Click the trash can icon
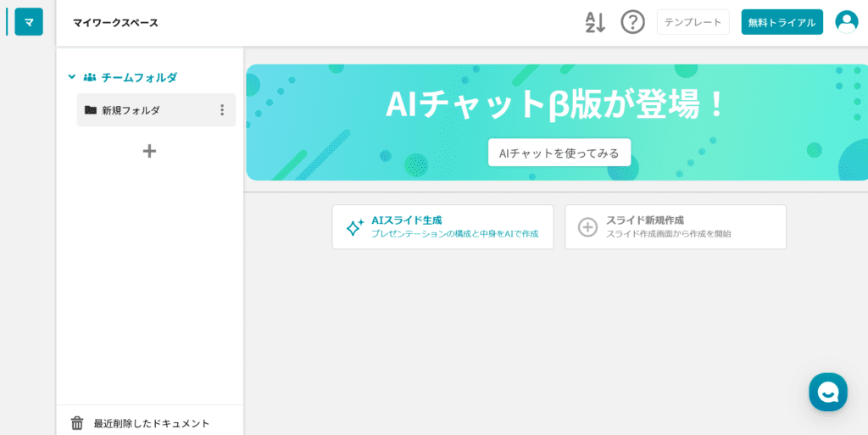This screenshot has width=868, height=435. (77, 423)
